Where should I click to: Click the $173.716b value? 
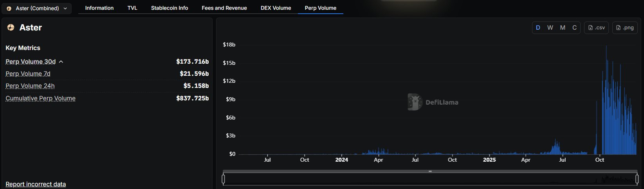point(192,62)
